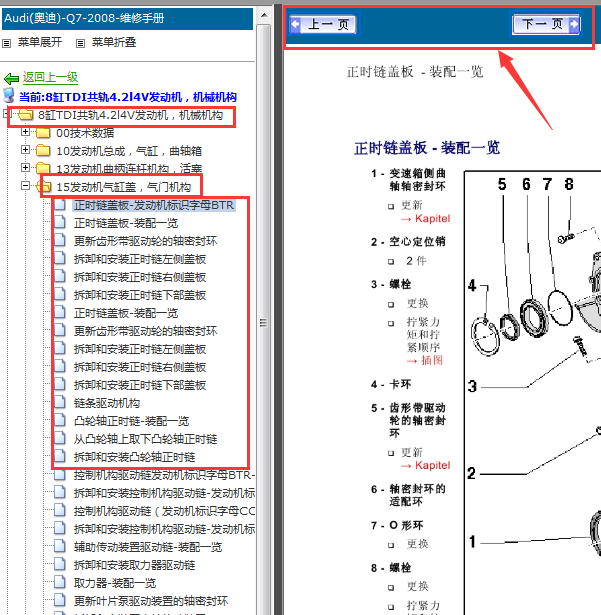
Task: Click the 菜单折叠 list icon
Action: tap(80, 43)
